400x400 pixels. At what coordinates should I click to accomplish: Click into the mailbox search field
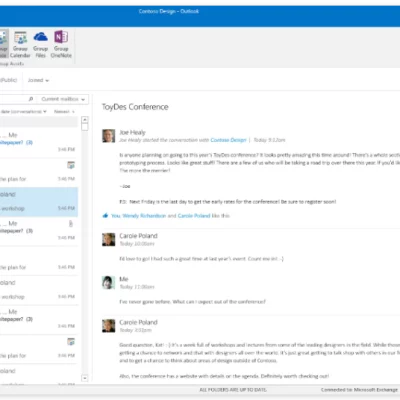pos(13,99)
